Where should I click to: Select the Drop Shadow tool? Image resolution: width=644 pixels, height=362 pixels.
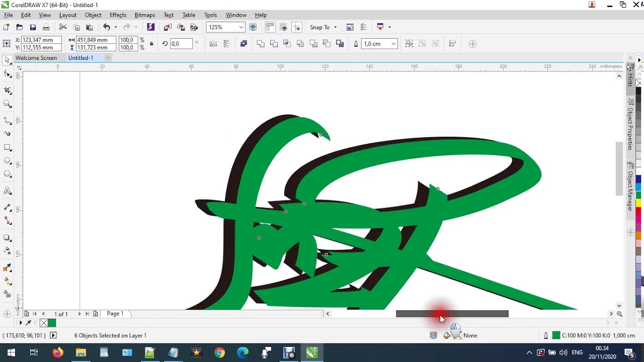coord(8,237)
